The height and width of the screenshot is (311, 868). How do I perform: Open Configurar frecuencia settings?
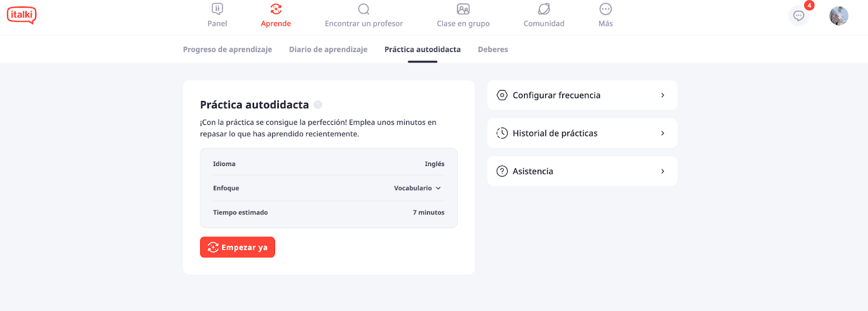[x=582, y=95]
